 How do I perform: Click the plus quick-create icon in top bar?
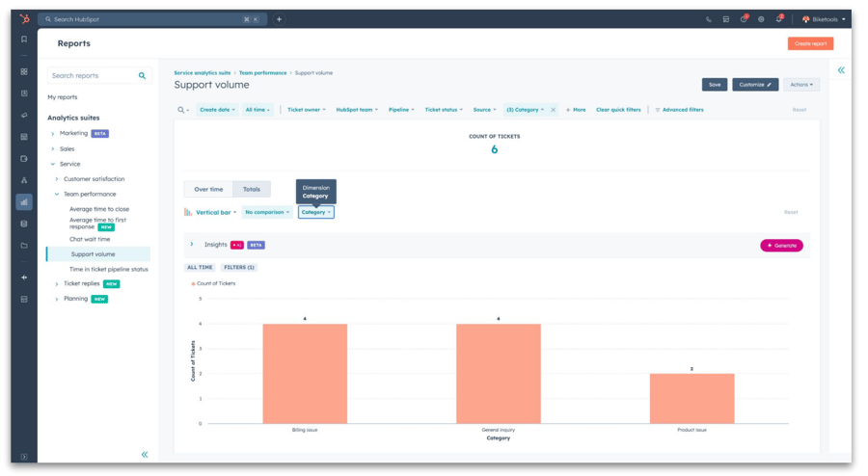coord(279,19)
